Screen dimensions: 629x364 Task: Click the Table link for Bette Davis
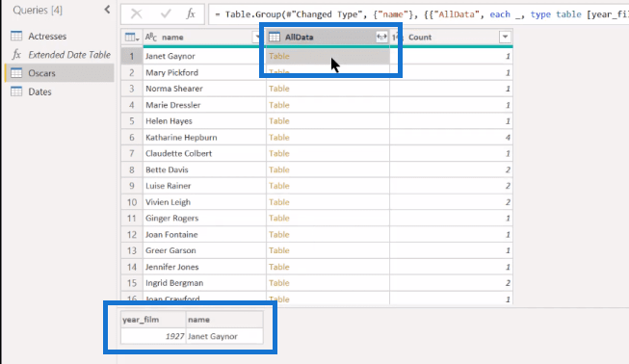pos(279,169)
